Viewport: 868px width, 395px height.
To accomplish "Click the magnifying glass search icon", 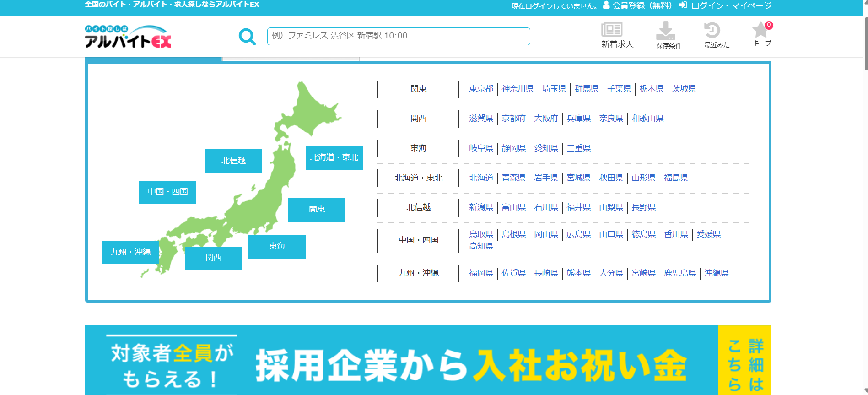I will (x=247, y=37).
